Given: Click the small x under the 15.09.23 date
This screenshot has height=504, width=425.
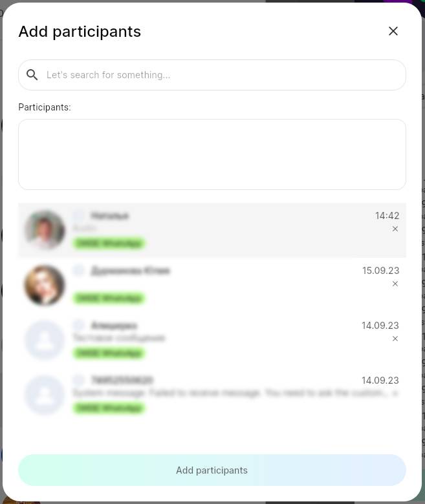Looking at the screenshot, I should click(x=395, y=284).
